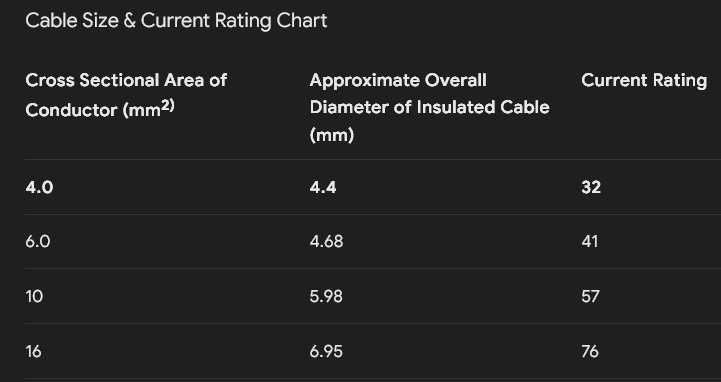Select the 41 current rating cell
The height and width of the screenshot is (382, 721).
[589, 241]
